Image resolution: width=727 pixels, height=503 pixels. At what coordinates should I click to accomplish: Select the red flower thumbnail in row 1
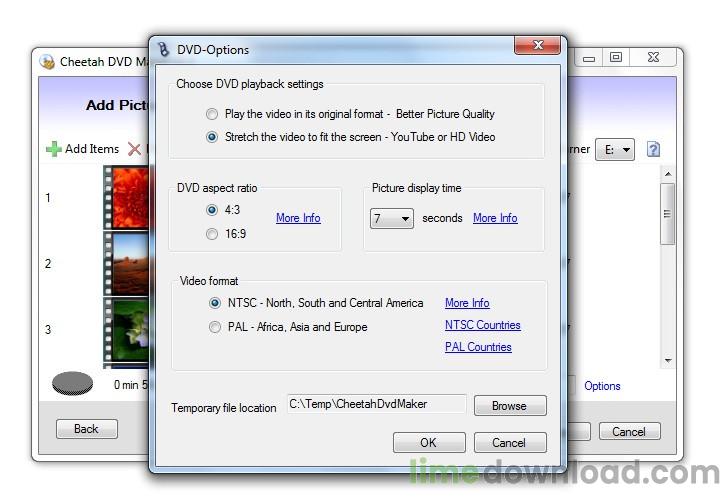click(x=126, y=198)
